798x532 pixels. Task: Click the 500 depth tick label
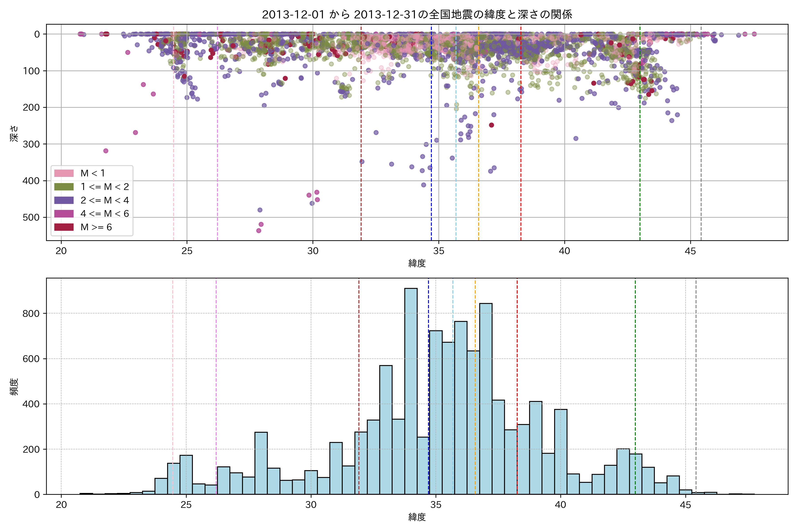(31, 217)
